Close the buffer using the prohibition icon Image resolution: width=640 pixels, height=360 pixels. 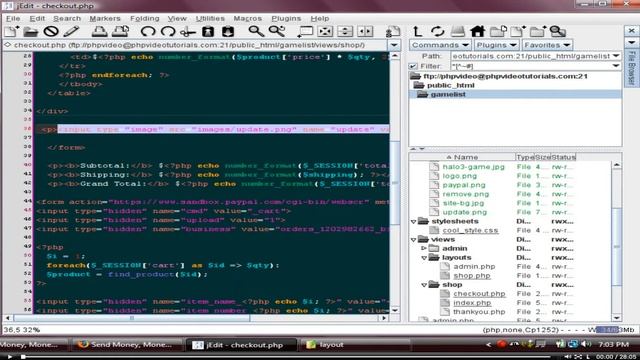51,31
